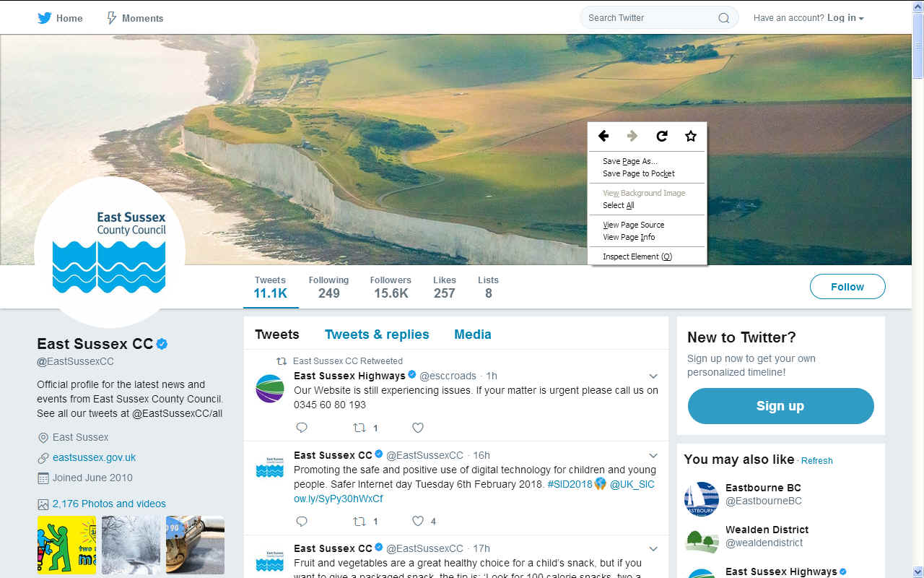
Task: Click the Sign up button
Action: click(780, 406)
